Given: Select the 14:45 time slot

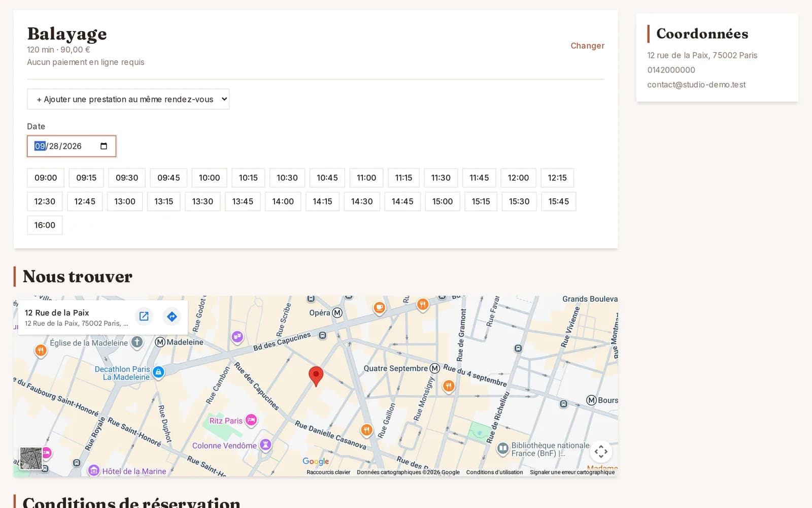Looking at the screenshot, I should (x=402, y=202).
